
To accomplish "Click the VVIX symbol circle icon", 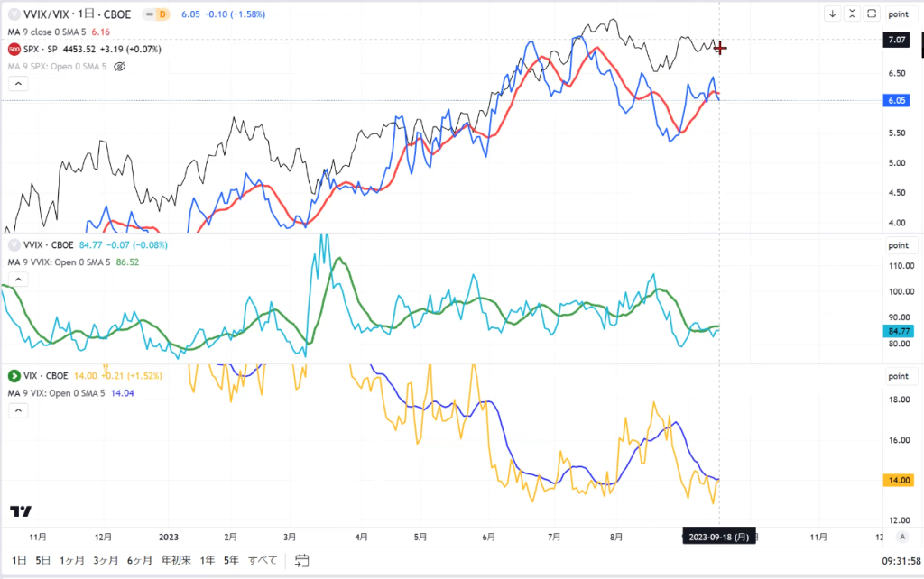I will pyautogui.click(x=14, y=245).
